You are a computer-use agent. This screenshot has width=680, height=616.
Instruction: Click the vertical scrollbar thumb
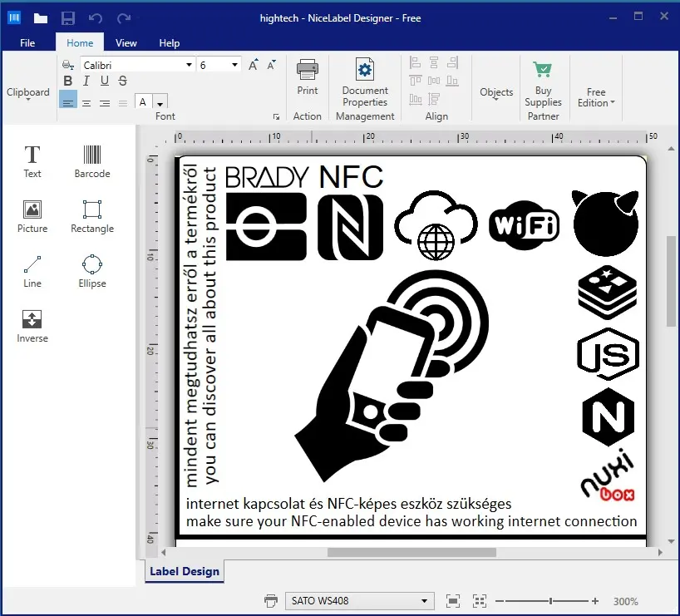671,281
